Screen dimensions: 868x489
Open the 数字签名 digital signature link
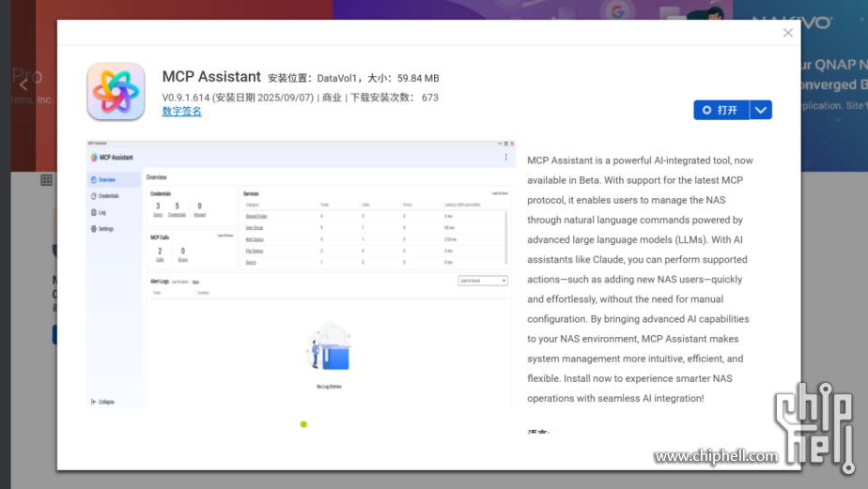pyautogui.click(x=181, y=111)
